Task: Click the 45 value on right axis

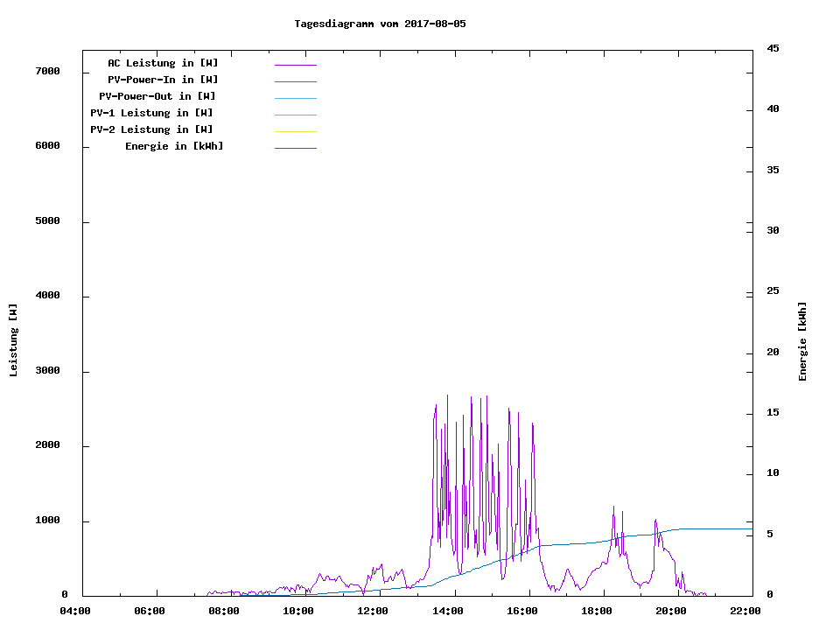Action: point(773,48)
